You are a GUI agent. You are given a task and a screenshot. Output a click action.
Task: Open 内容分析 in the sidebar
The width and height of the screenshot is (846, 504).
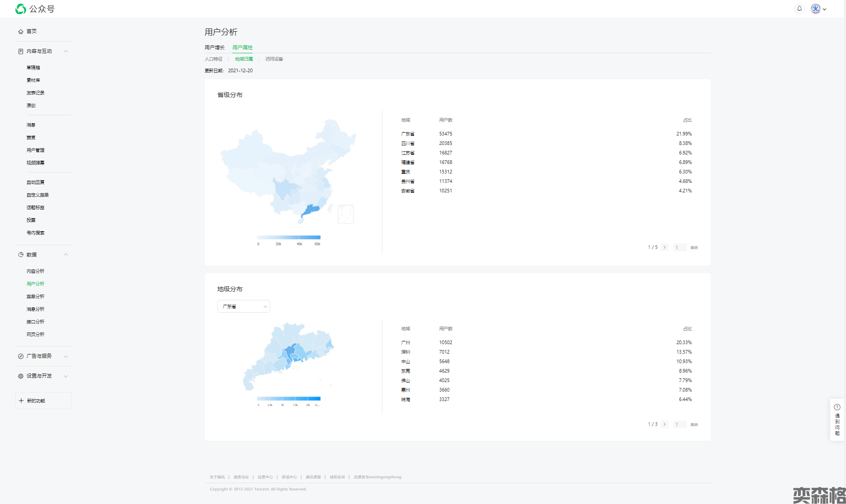coord(36,271)
